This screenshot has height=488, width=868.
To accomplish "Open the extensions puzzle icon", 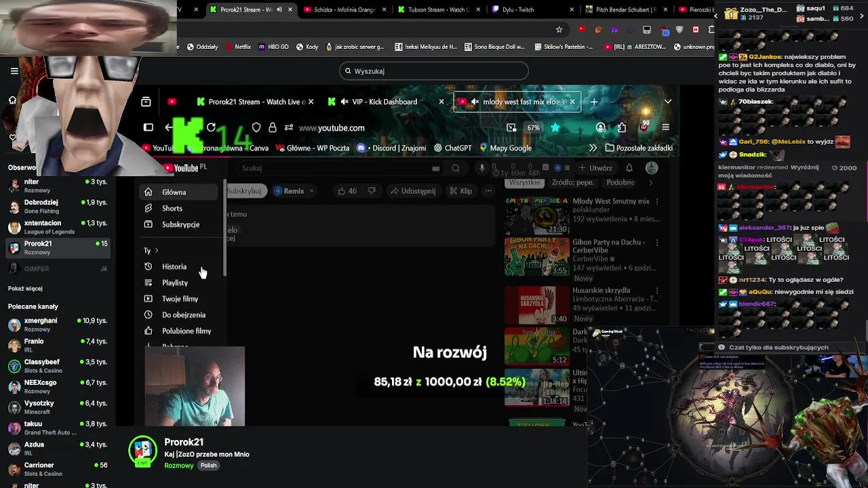I will [x=622, y=127].
